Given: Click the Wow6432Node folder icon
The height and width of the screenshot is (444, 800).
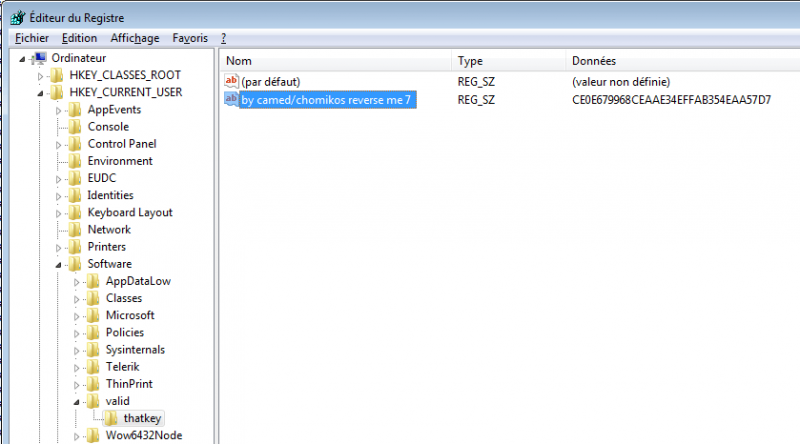Looking at the screenshot, I should pos(93,435).
